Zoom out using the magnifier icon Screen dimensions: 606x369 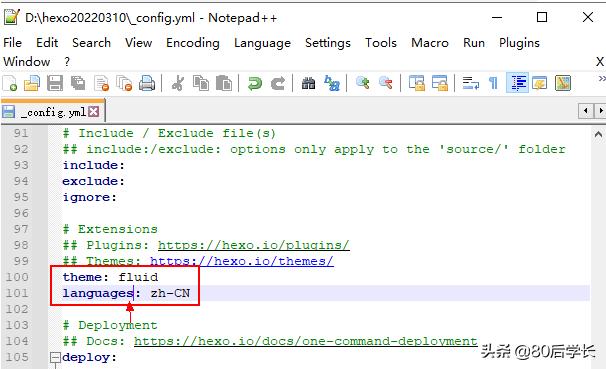(385, 83)
